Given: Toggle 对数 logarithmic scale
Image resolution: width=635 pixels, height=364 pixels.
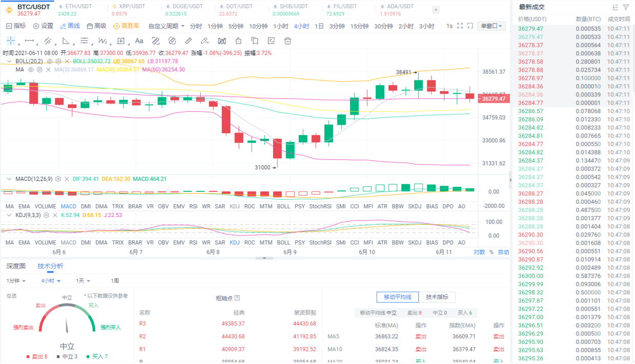Looking at the screenshot, I should click(479, 252).
